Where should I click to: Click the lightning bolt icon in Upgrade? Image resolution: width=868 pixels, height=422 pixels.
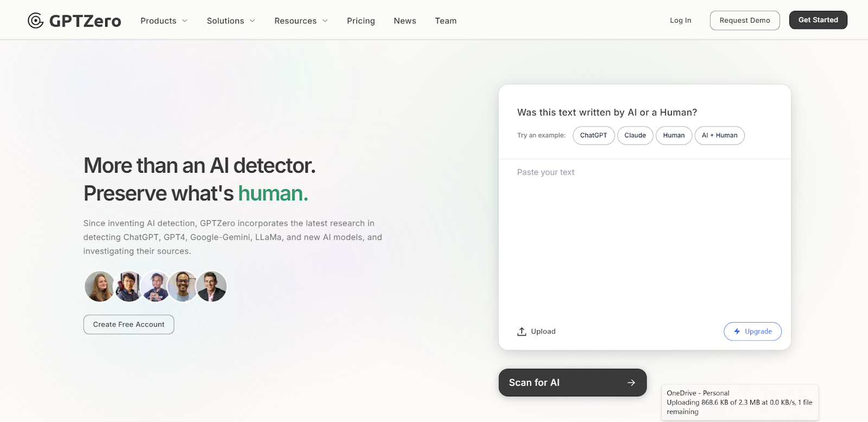click(x=737, y=331)
